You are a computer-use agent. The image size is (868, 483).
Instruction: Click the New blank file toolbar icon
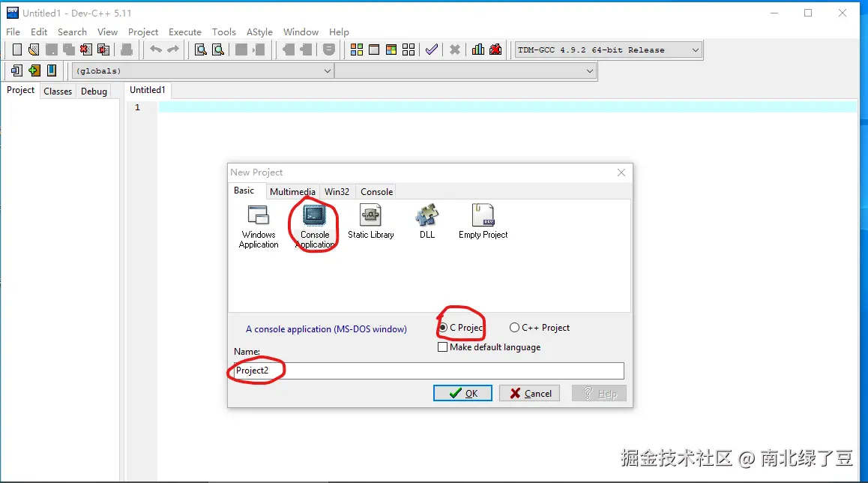(x=17, y=49)
